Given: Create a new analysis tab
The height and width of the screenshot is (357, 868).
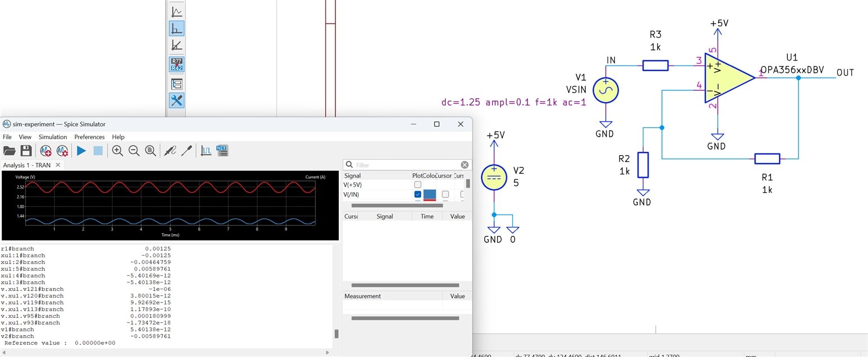Looking at the screenshot, I should (45, 151).
